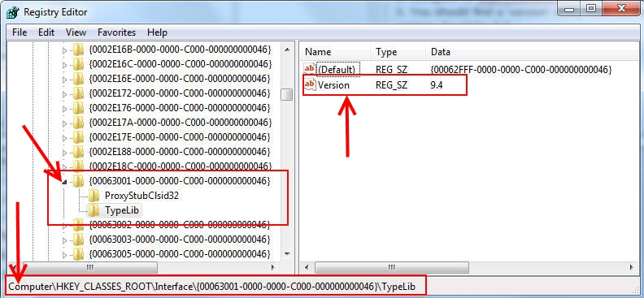Expand the {0002E17A-0000-0000-C000-000000000046} key
644x298 pixels.
[x=64, y=123]
